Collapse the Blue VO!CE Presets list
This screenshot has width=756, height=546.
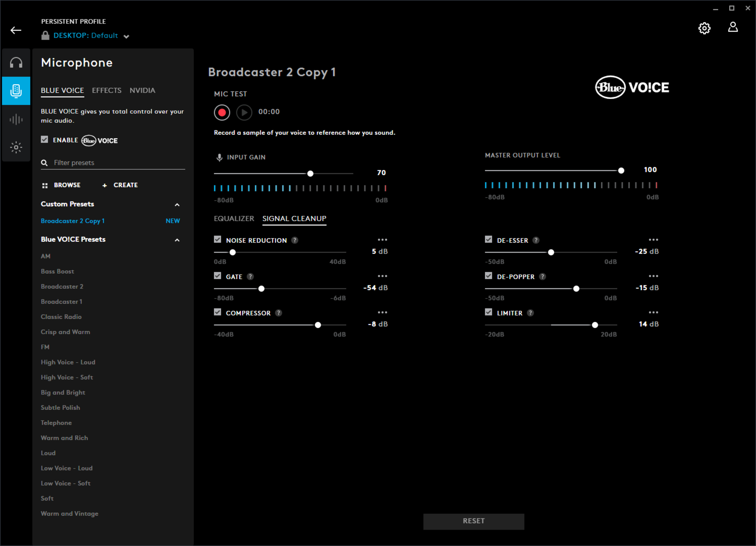pyautogui.click(x=177, y=240)
